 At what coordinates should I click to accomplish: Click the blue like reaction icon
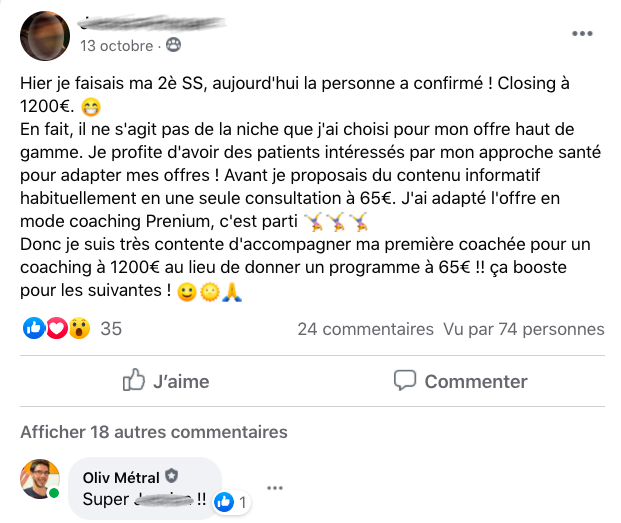34,329
